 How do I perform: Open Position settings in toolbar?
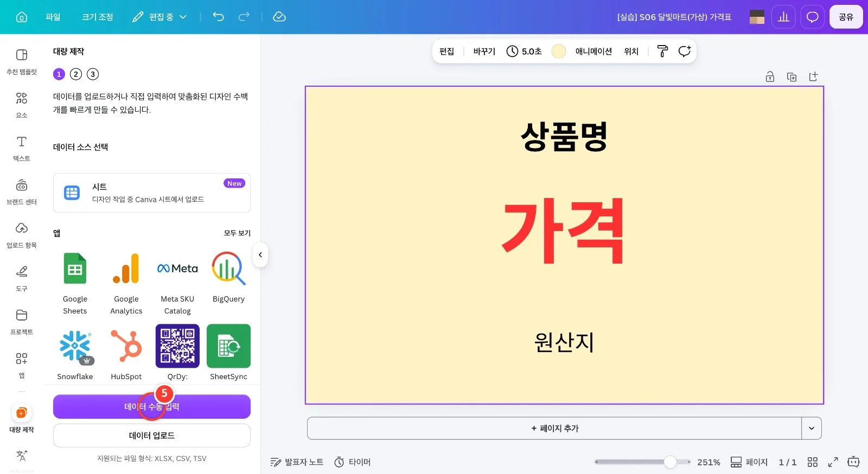(631, 51)
